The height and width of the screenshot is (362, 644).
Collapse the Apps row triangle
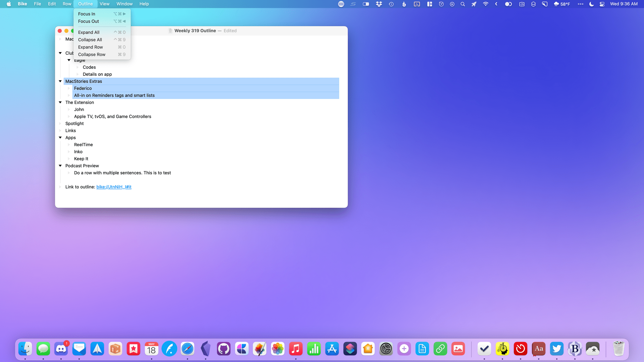pos(60,137)
